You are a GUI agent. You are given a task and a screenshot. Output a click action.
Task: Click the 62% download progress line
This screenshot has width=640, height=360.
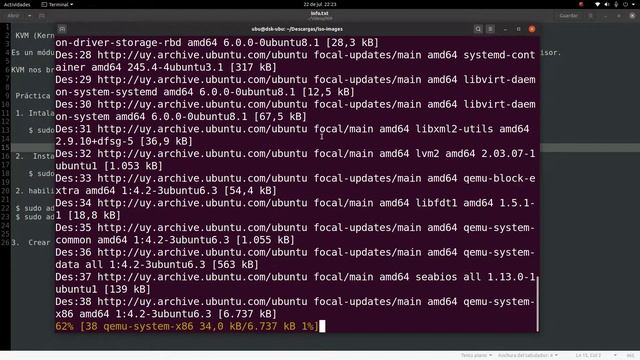coord(187,326)
